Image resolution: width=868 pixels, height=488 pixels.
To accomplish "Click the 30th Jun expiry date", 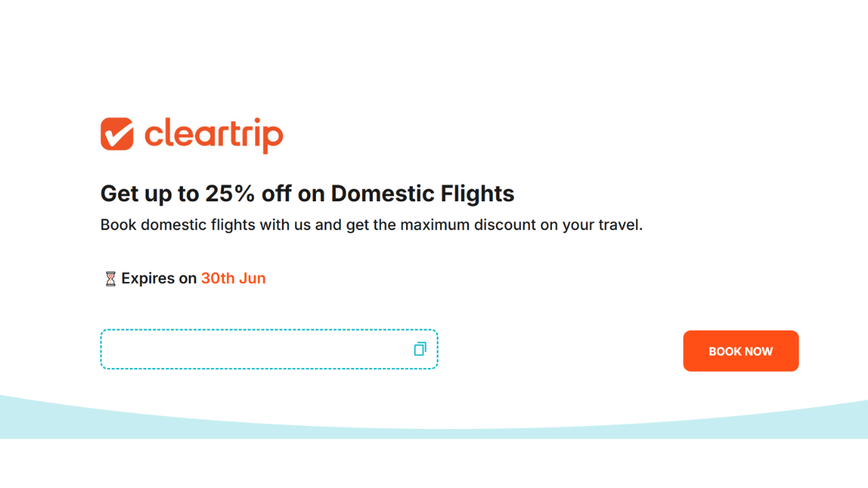I will click(233, 279).
